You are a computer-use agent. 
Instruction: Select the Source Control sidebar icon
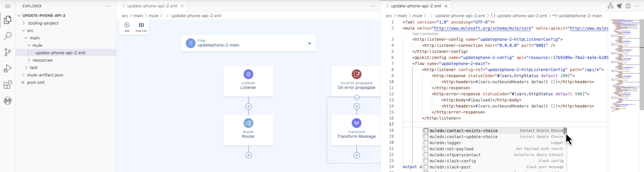click(x=7, y=52)
